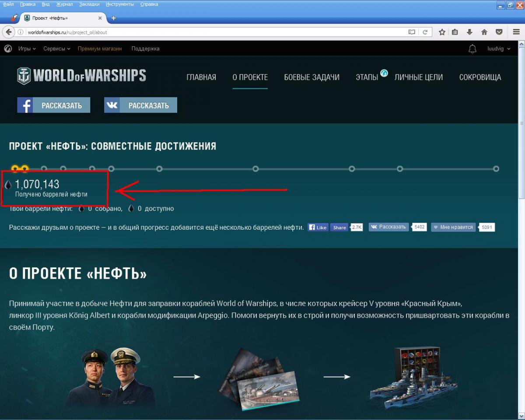Open the Поддержка link
This screenshot has width=525, height=420.
pos(145,49)
